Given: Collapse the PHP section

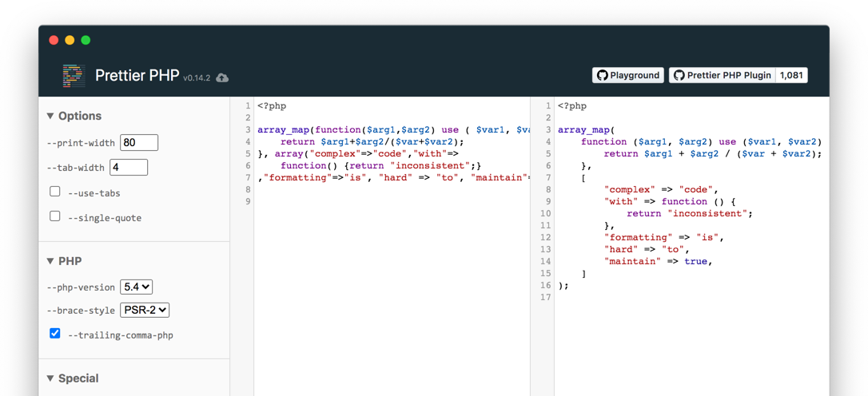Looking at the screenshot, I should coord(64,261).
